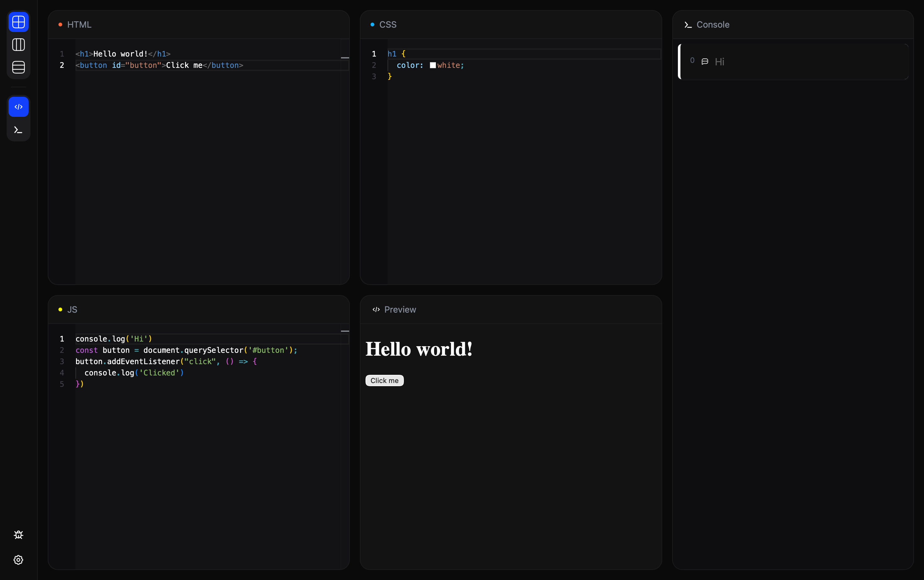The width and height of the screenshot is (924, 580).
Task: Click the Hello world! preview heading
Action: pyautogui.click(x=419, y=349)
